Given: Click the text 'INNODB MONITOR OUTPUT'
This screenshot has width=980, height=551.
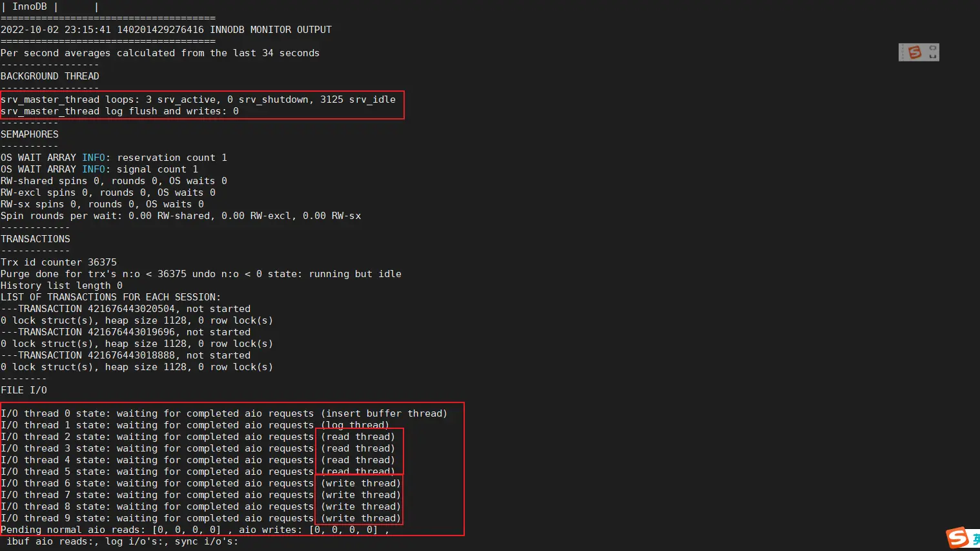Looking at the screenshot, I should click(271, 30).
